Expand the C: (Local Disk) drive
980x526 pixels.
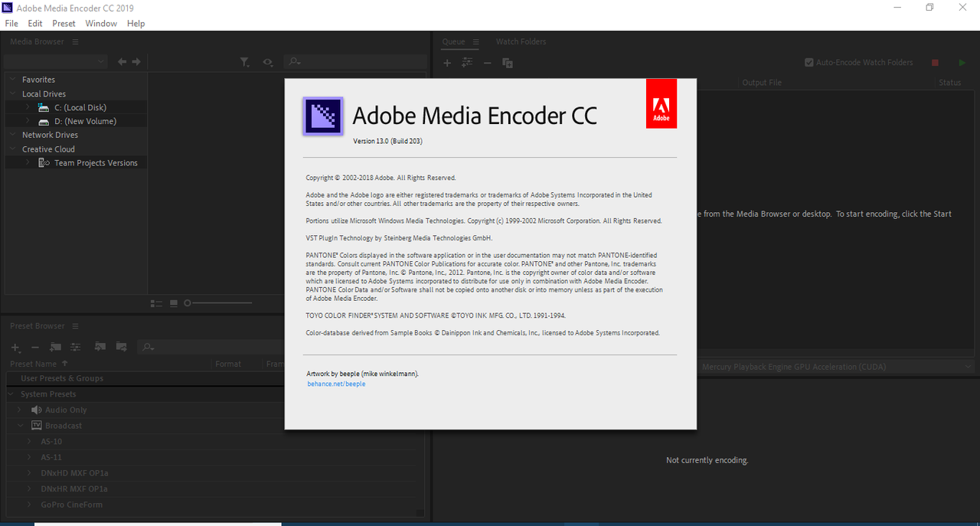[x=28, y=107]
